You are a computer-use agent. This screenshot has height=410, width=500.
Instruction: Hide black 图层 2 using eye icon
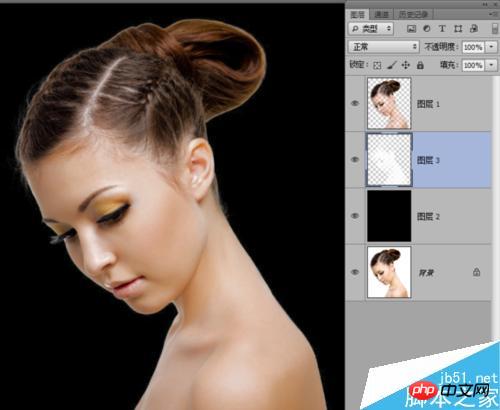click(355, 216)
